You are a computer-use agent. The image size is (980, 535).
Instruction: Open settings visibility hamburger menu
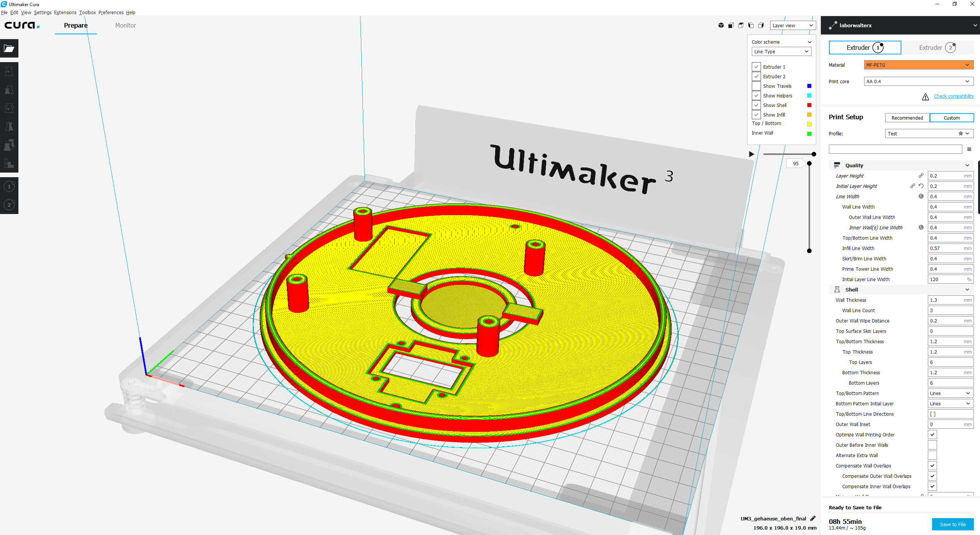click(x=969, y=149)
